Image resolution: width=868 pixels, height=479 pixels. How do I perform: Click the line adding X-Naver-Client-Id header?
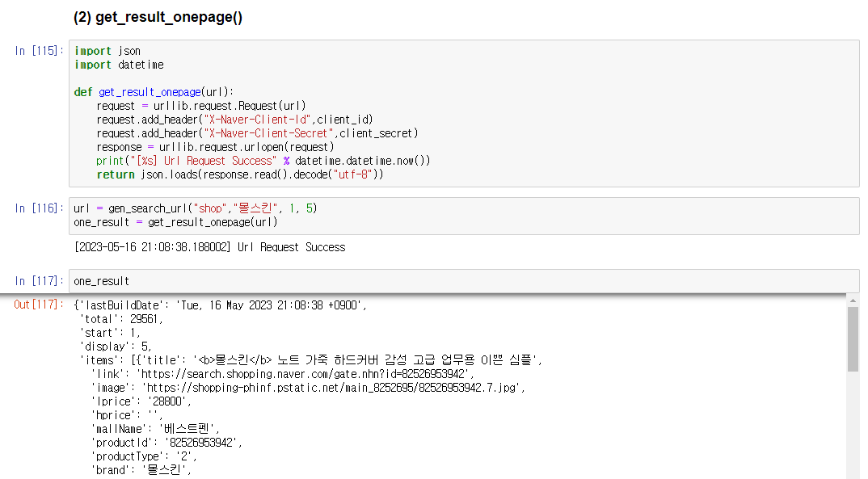click(234, 120)
